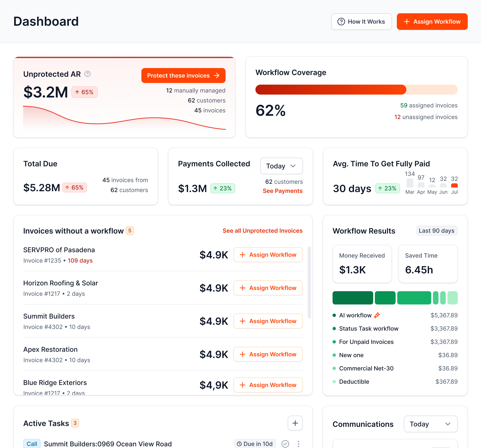Mark the Summit Builders call task complete
The height and width of the screenshot is (448, 481).
[x=285, y=444]
